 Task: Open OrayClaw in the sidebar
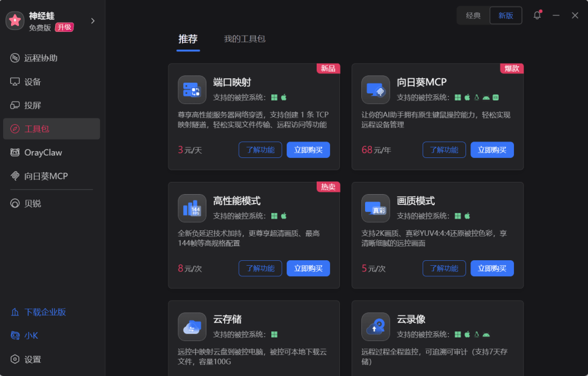click(x=51, y=152)
